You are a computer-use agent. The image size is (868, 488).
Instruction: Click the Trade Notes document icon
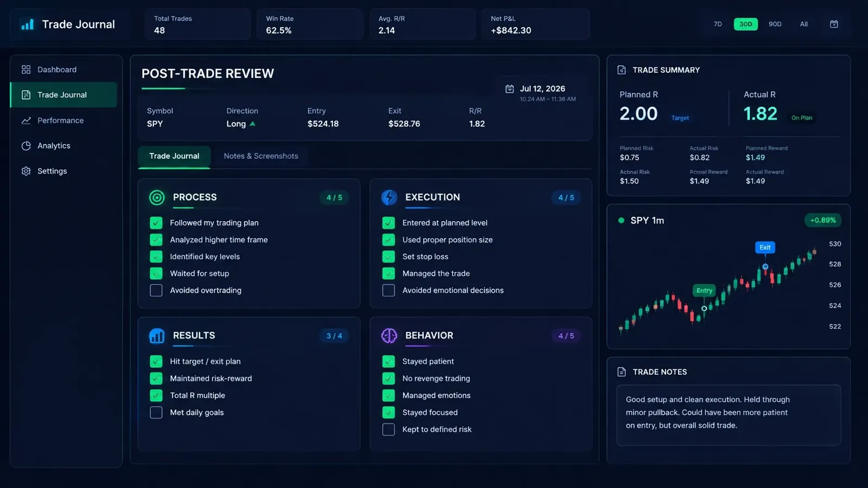(x=622, y=372)
